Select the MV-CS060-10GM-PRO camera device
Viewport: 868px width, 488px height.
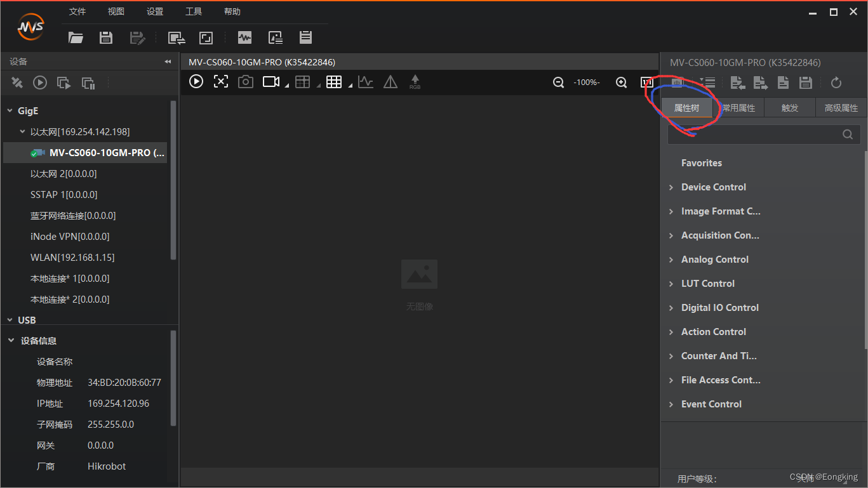pyautogui.click(x=85, y=153)
